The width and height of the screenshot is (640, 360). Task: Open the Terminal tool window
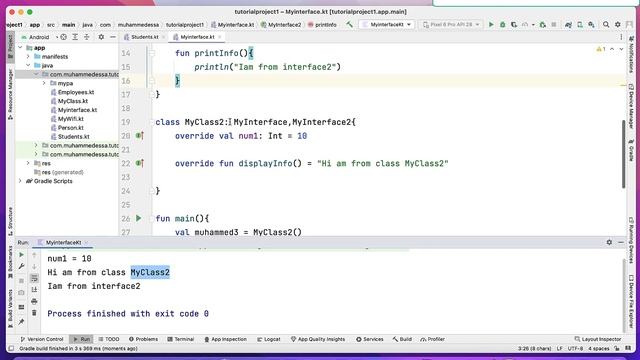click(181, 339)
